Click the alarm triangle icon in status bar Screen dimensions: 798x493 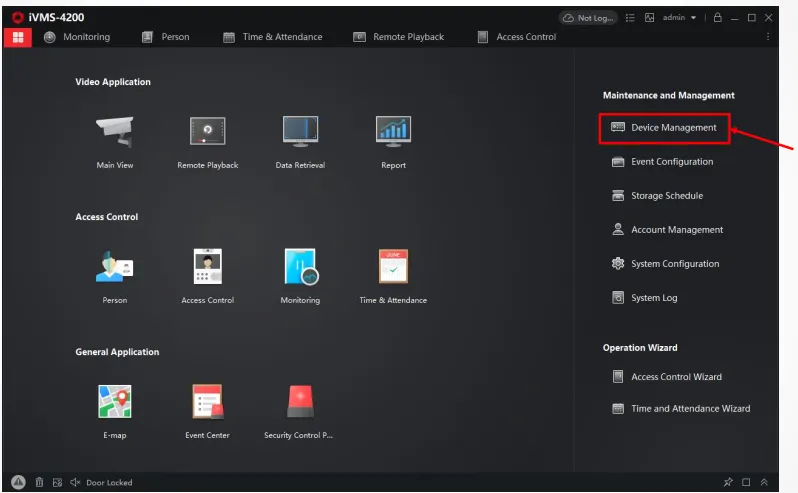[x=19, y=482]
